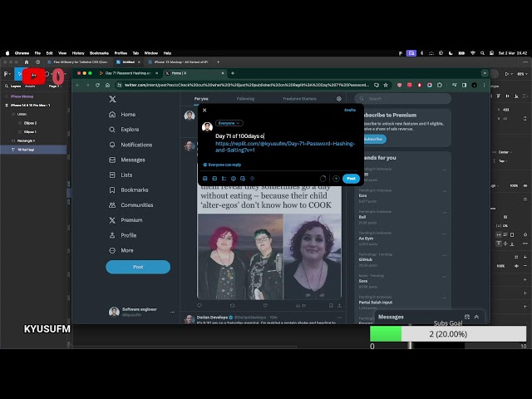Switch to the For you tab
This screenshot has width=532, height=399.
coord(201,99)
